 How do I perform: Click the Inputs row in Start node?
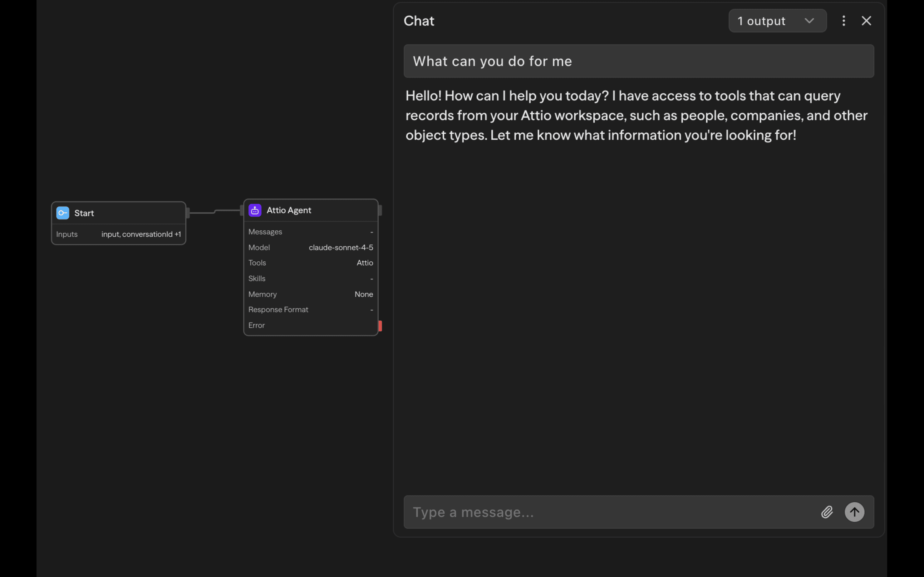click(118, 234)
